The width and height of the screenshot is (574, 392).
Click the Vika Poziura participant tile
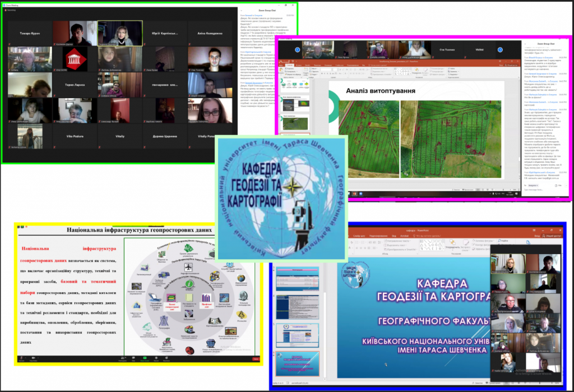click(75, 136)
